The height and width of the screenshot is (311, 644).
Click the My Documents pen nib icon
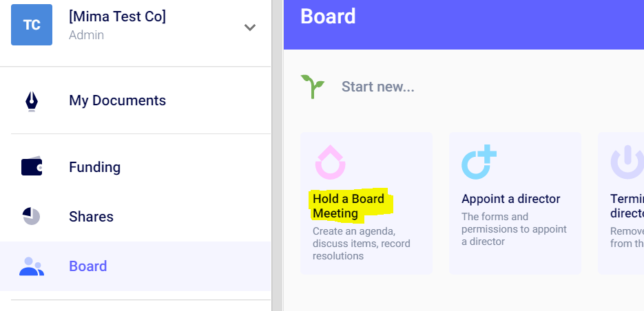(x=32, y=101)
